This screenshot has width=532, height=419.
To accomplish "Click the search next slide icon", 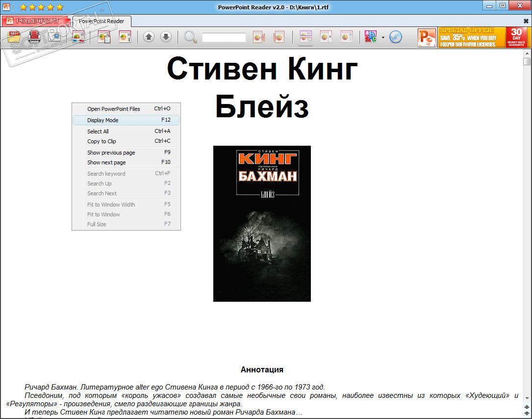I will [279, 37].
